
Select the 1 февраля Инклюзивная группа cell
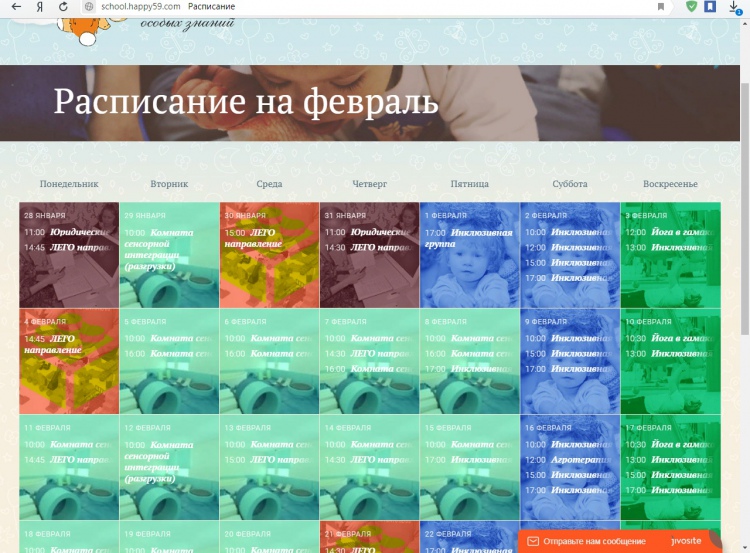pyautogui.click(x=469, y=255)
